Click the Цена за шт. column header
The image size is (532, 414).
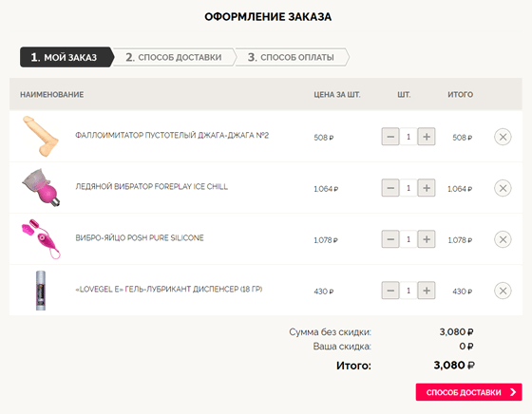point(337,95)
